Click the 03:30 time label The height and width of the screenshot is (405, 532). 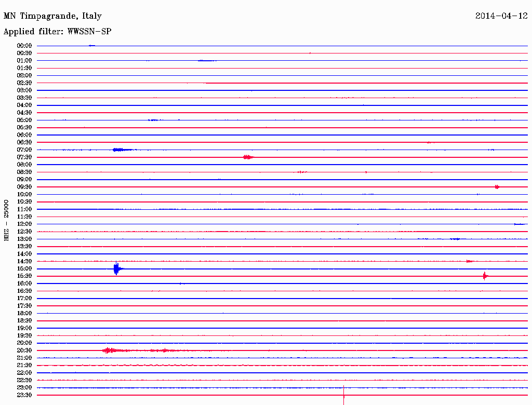(x=24, y=98)
